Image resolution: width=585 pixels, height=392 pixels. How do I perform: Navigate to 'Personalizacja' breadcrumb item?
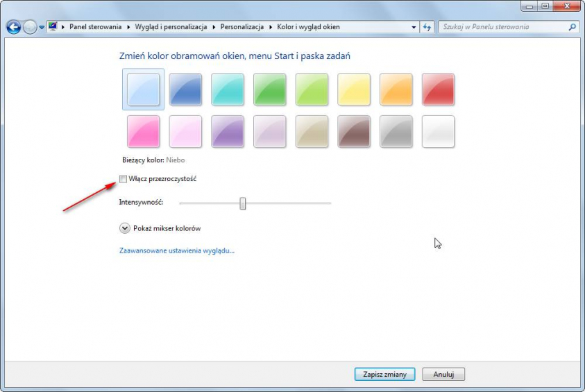coord(241,27)
